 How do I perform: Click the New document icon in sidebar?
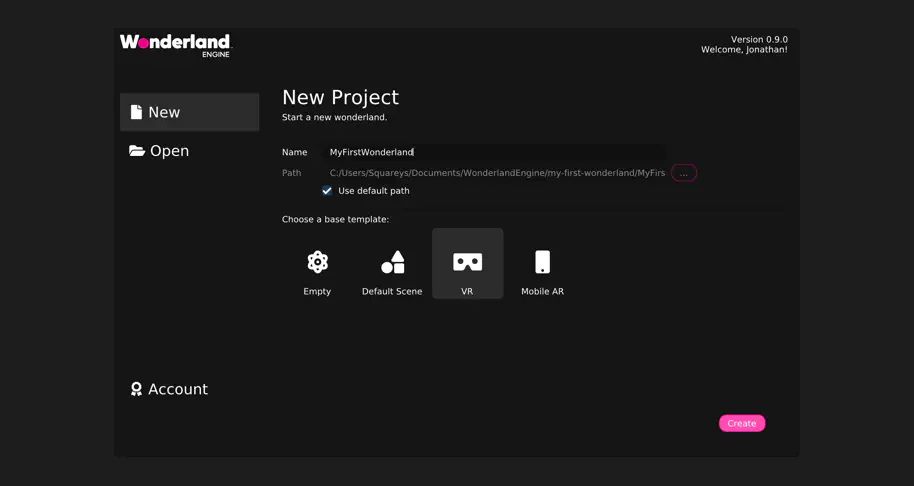137,113
